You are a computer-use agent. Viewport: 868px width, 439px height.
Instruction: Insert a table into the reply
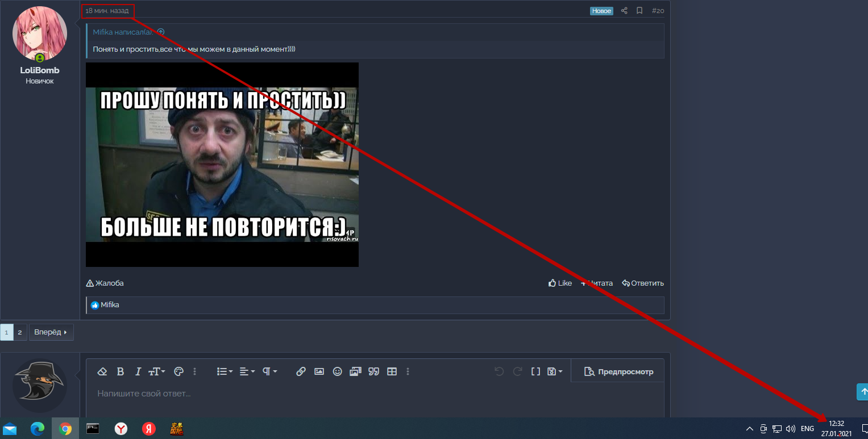[392, 371]
